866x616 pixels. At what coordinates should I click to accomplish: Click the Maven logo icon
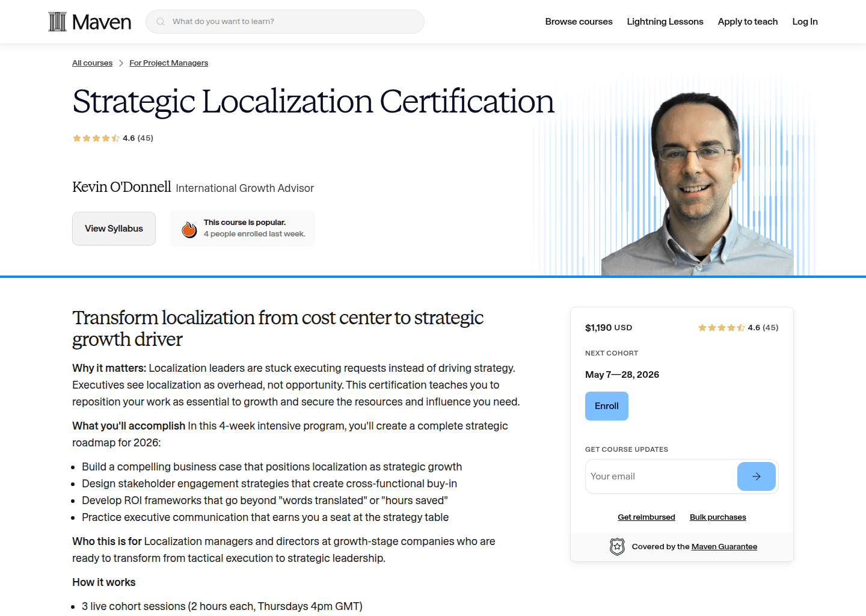(57, 21)
